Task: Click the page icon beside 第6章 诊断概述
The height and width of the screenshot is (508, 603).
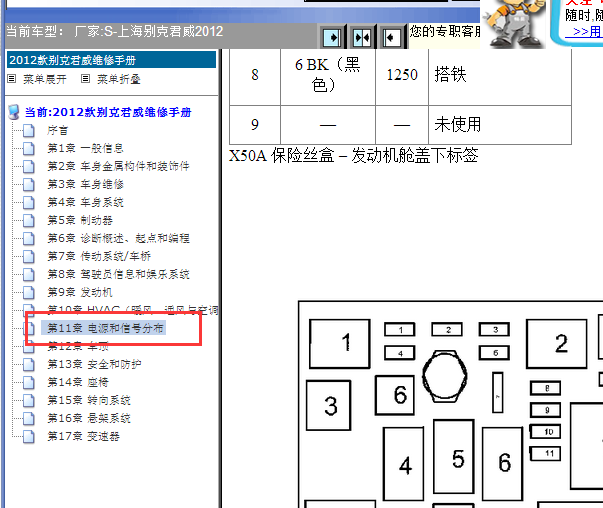Action: pos(28,239)
